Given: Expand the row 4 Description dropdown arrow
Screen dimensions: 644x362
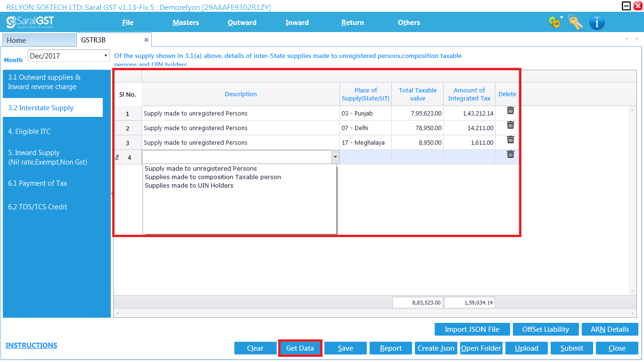Looking at the screenshot, I should tap(335, 157).
